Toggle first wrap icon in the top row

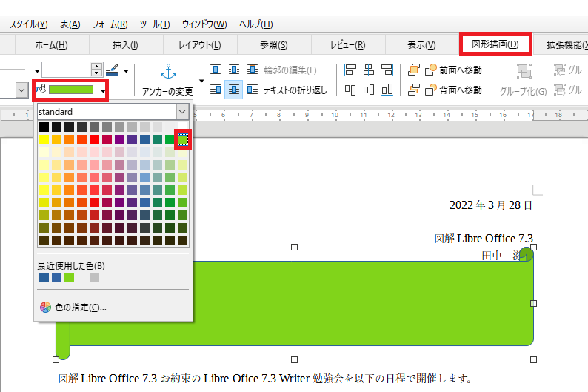point(216,70)
